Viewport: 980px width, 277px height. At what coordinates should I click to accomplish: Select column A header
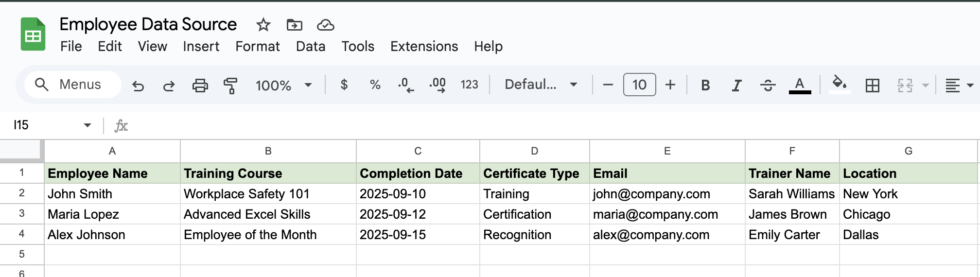(x=112, y=151)
